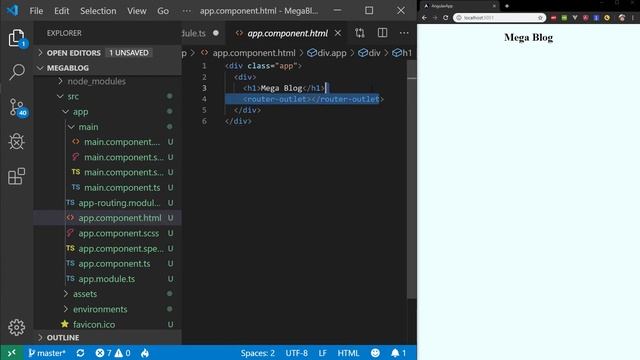The image size is (640, 360).
Task: Click div.app in the breadcrumb
Action: point(327,53)
